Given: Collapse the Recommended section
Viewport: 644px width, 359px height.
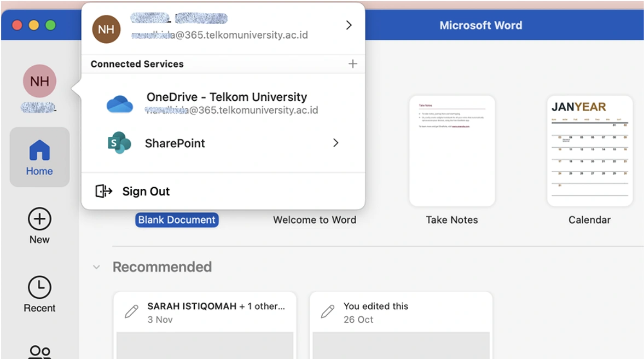Looking at the screenshot, I should [x=97, y=267].
